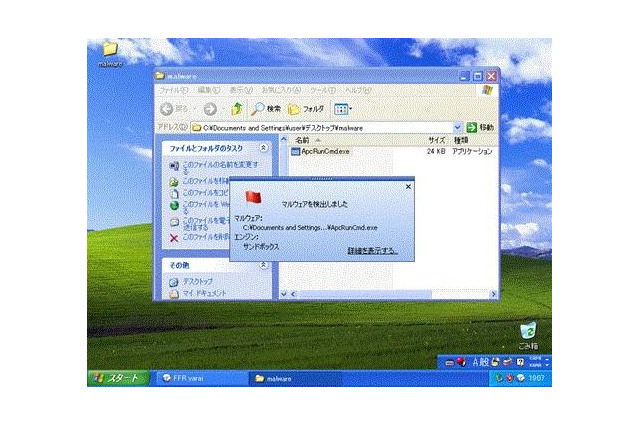640x426 pixels.
Task: Click the language bar help question-mark icon
Action: click(520, 362)
